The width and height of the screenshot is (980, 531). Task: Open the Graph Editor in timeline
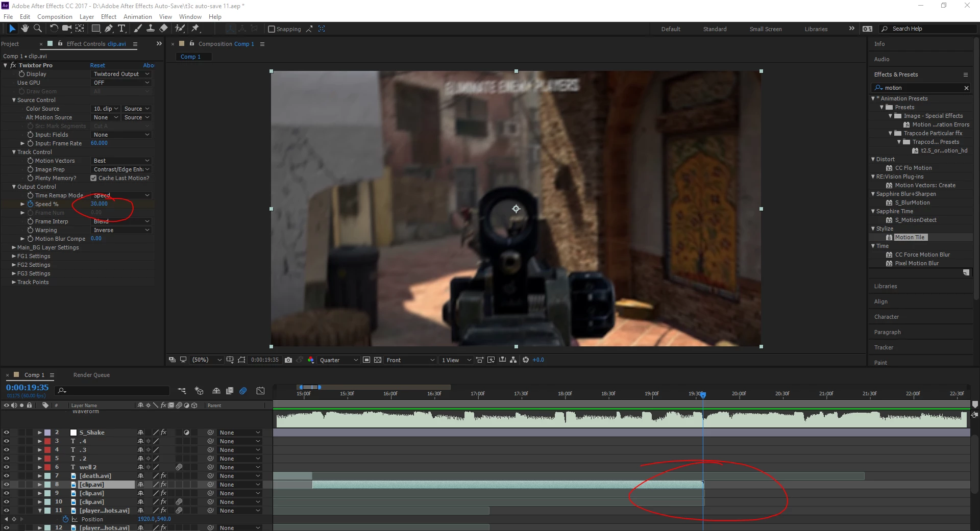tap(260, 391)
